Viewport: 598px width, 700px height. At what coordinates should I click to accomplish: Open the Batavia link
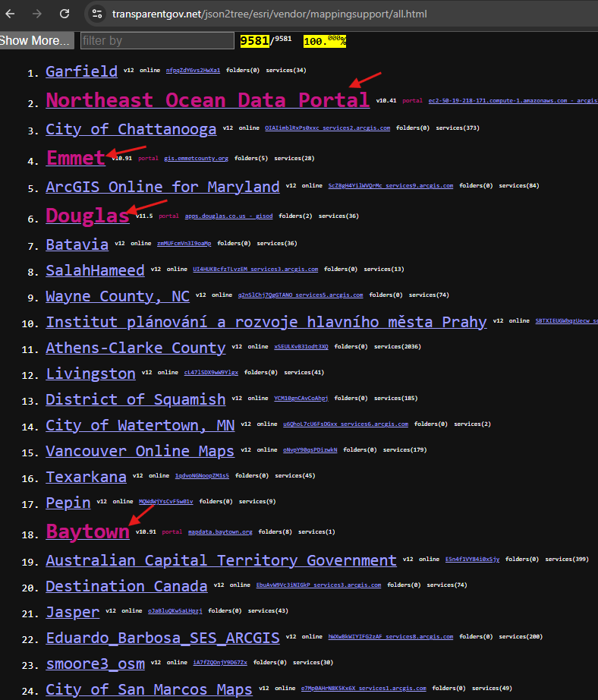(x=77, y=244)
